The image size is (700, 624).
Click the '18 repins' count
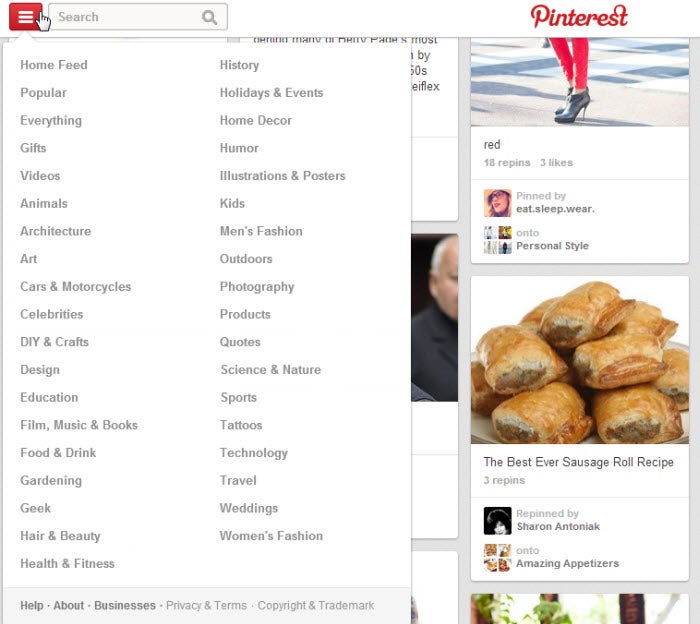click(x=507, y=163)
